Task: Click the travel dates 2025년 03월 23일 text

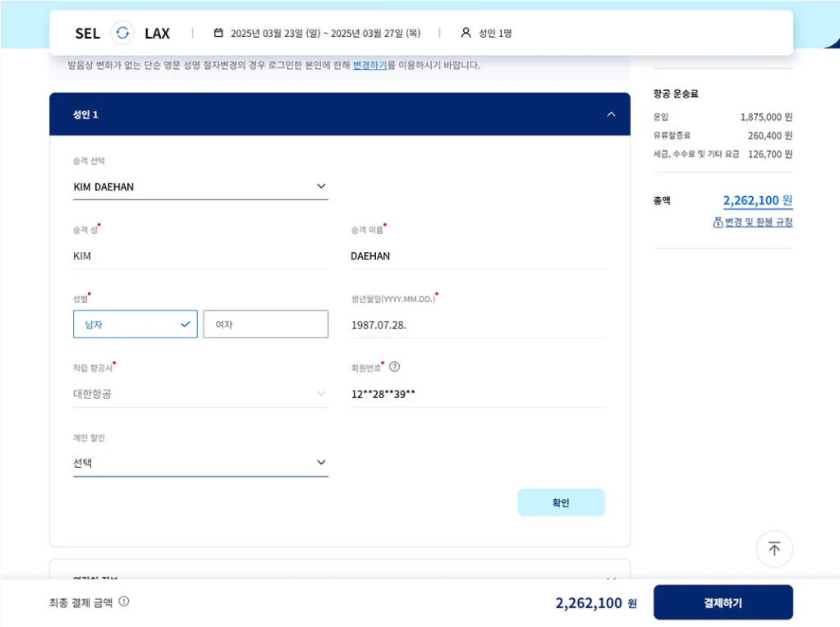Action: [326, 33]
